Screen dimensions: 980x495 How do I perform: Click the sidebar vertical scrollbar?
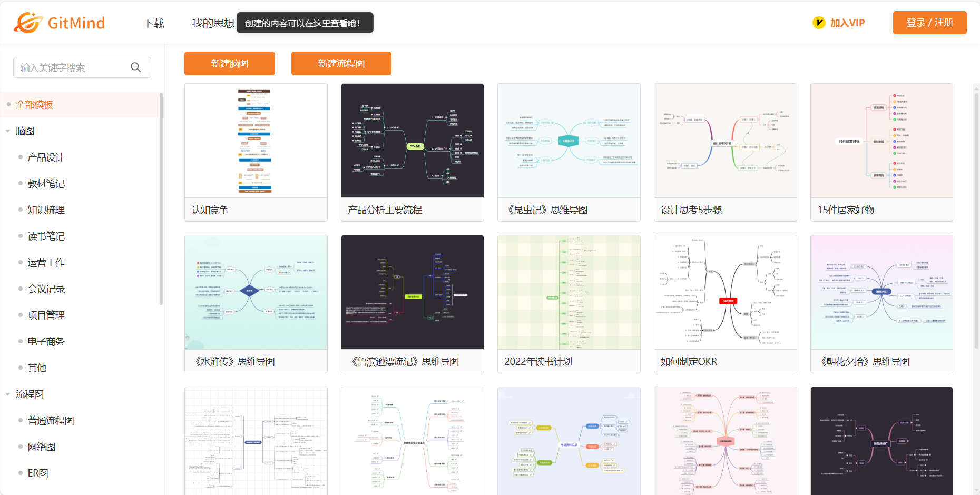click(161, 200)
